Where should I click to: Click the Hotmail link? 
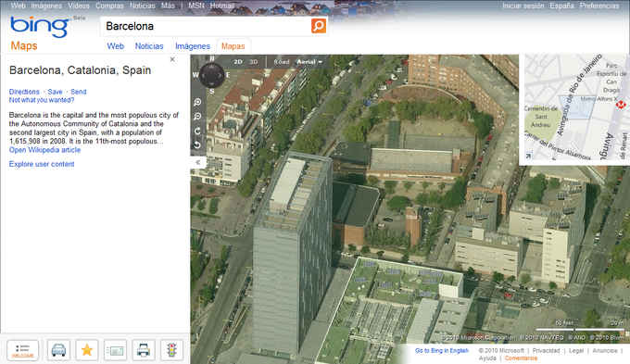[221, 6]
